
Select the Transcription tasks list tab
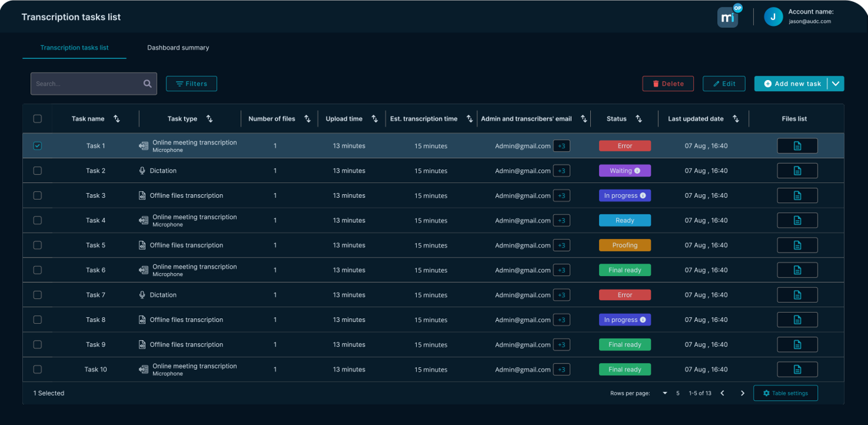point(74,48)
